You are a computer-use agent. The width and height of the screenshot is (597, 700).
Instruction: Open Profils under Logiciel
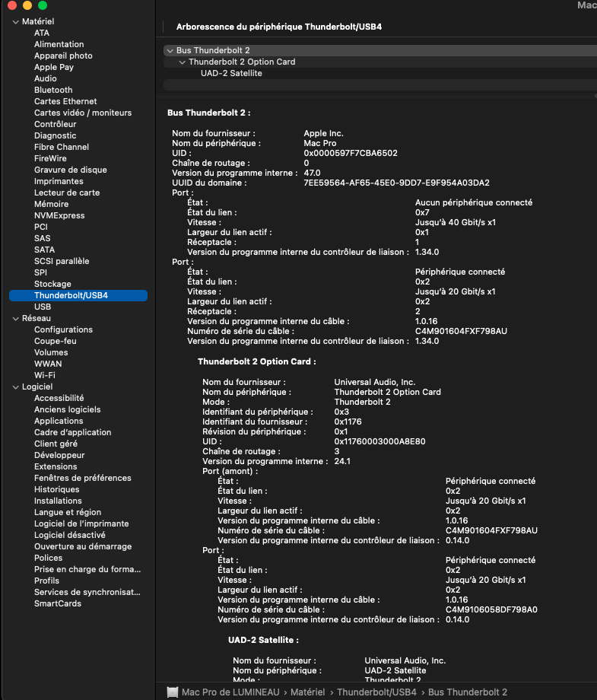click(x=46, y=581)
